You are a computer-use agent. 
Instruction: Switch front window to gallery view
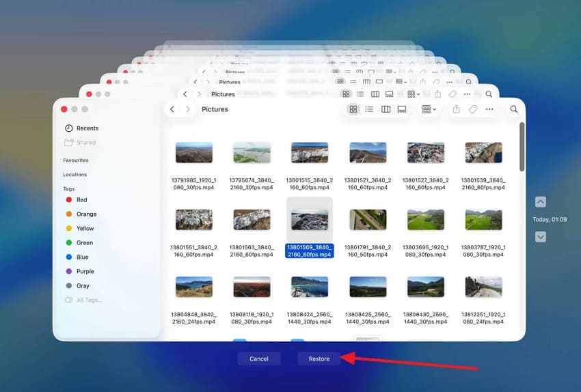(402, 109)
